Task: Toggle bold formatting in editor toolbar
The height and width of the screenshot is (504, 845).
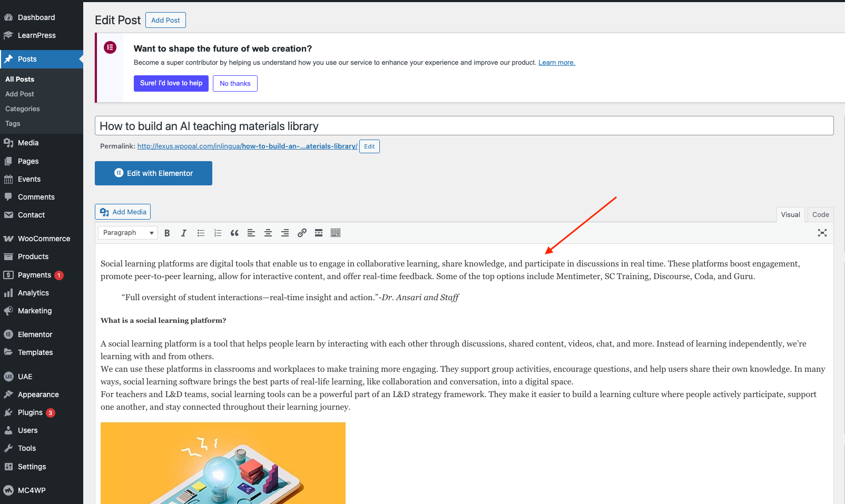Action: point(167,233)
